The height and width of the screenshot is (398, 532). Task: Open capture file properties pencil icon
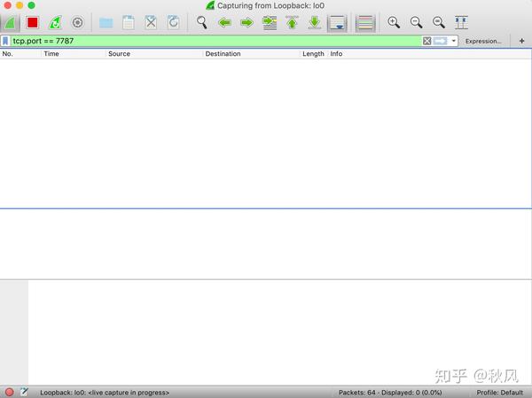(24, 392)
